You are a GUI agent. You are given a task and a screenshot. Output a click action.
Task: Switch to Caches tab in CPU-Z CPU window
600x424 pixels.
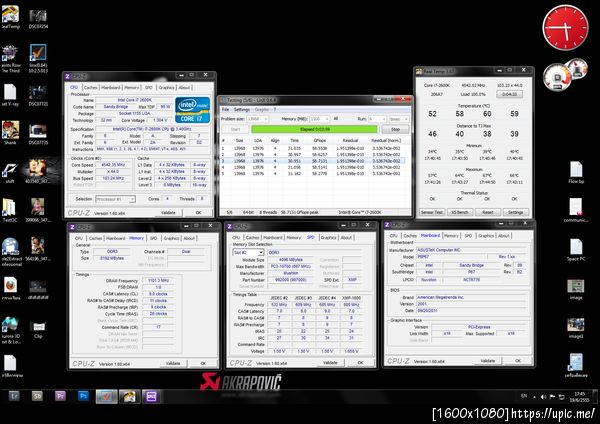coord(91,87)
